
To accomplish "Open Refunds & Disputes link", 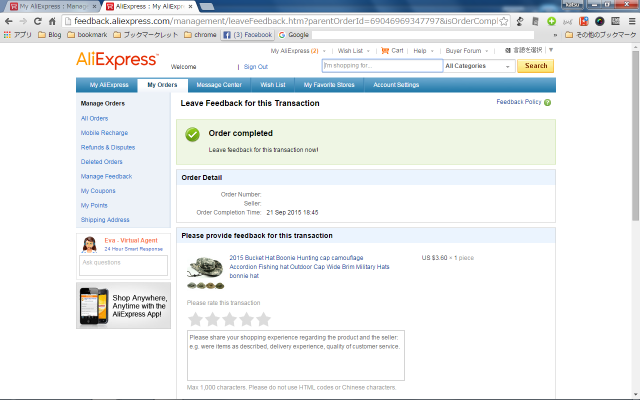I will click(108, 147).
